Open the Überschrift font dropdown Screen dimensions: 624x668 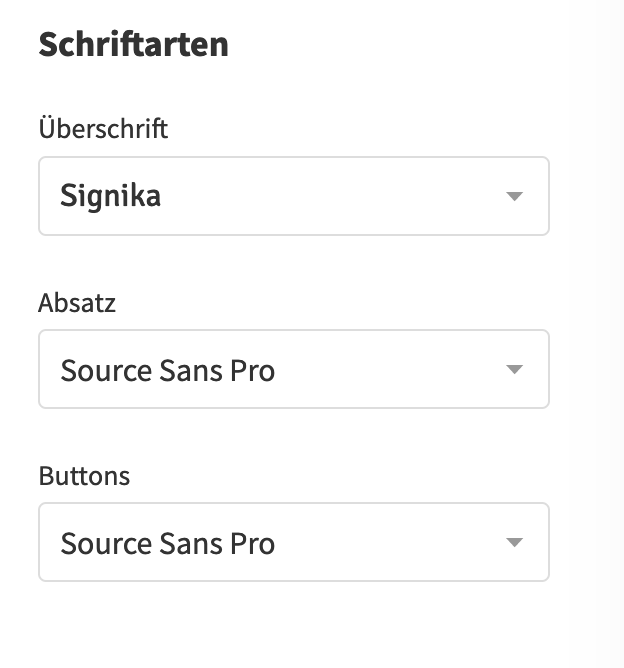tap(293, 196)
